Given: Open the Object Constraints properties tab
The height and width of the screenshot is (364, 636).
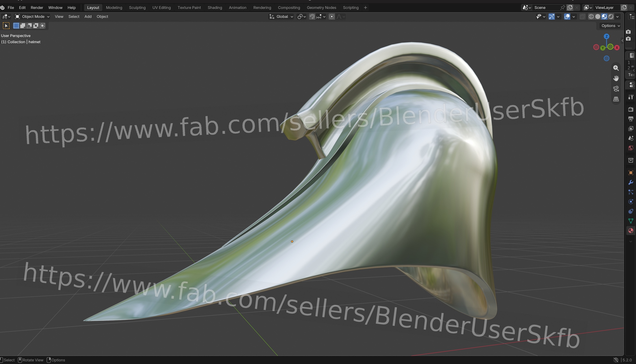Looking at the screenshot, I should click(x=631, y=211).
